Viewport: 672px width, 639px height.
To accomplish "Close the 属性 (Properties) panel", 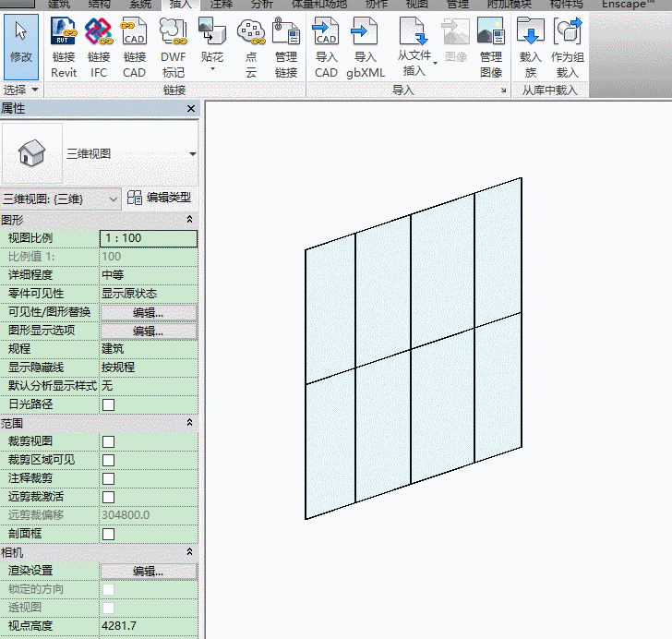I will [191, 109].
